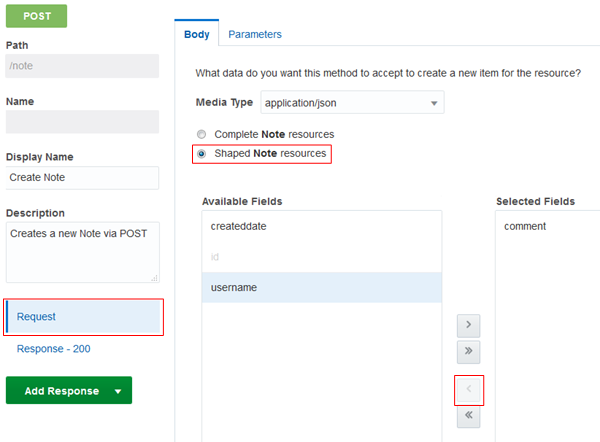Click the move left single arrow icon

pos(469,390)
